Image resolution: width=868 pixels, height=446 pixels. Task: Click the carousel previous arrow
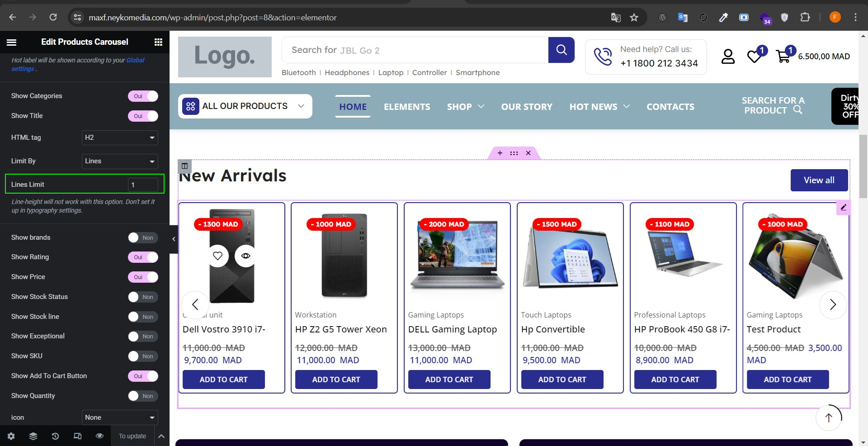pos(195,304)
